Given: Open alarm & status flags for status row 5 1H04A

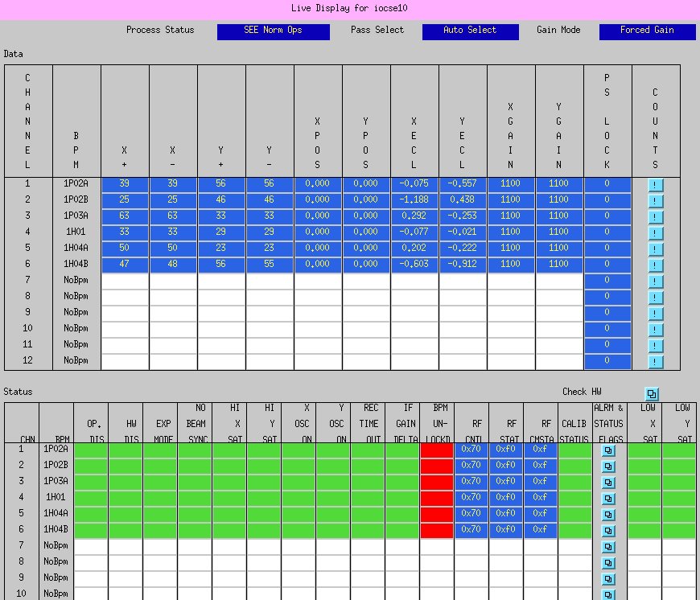Looking at the screenshot, I should 608,515.
